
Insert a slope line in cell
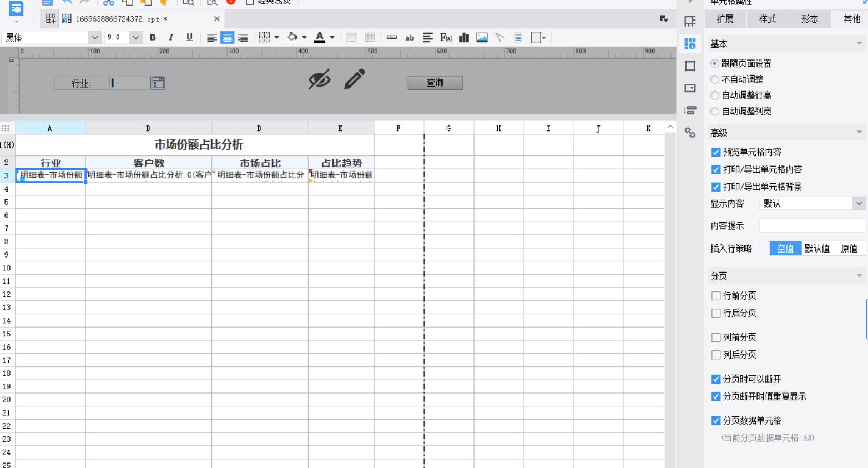pyautogui.click(x=500, y=37)
